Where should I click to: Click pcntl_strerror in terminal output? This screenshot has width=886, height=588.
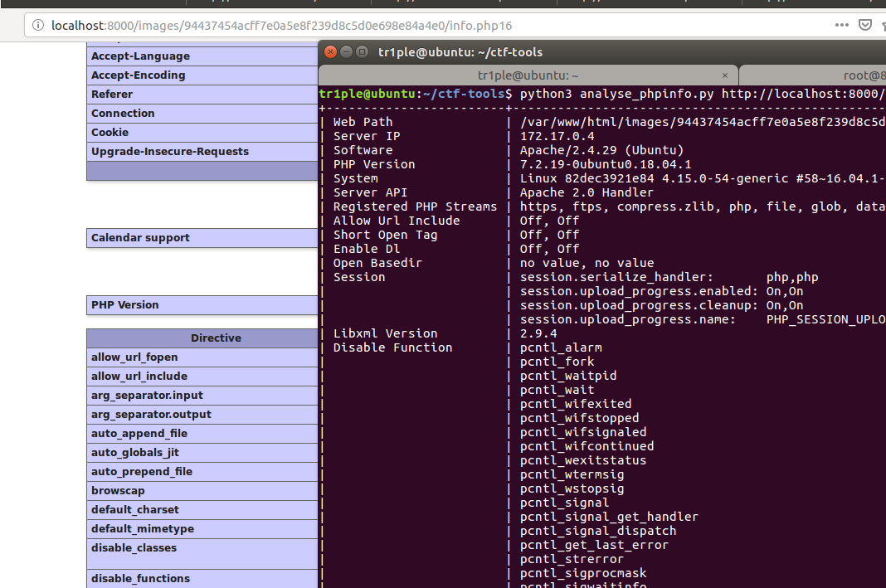[572, 560]
